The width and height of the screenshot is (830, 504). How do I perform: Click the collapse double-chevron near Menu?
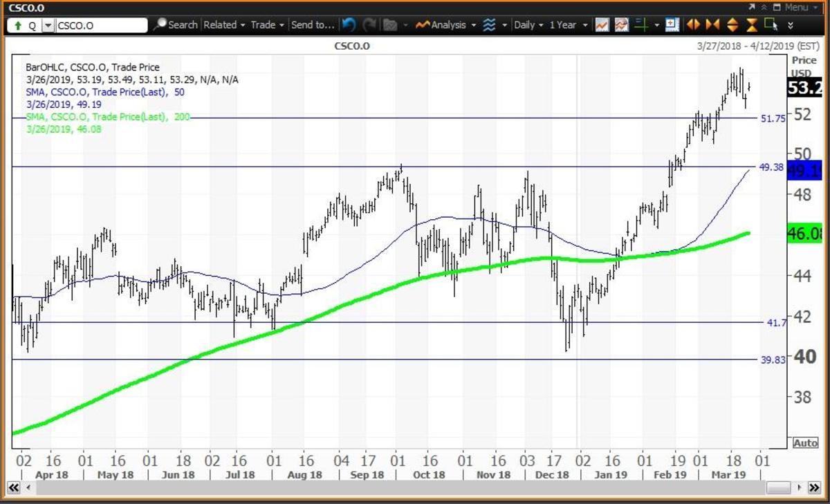(x=764, y=7)
